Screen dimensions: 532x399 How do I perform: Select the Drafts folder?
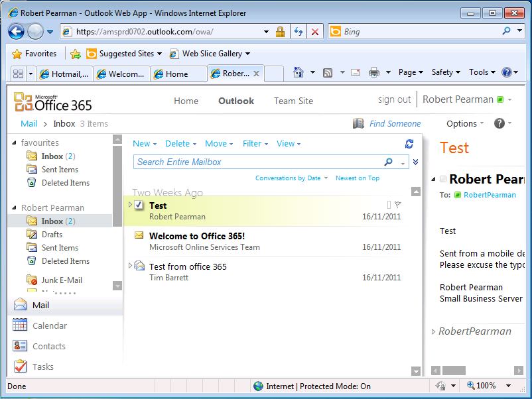tap(52, 234)
